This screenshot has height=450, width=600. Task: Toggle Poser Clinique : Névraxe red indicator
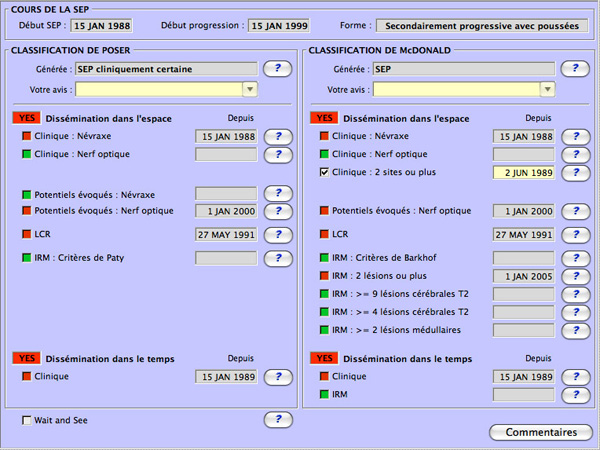tap(26, 136)
